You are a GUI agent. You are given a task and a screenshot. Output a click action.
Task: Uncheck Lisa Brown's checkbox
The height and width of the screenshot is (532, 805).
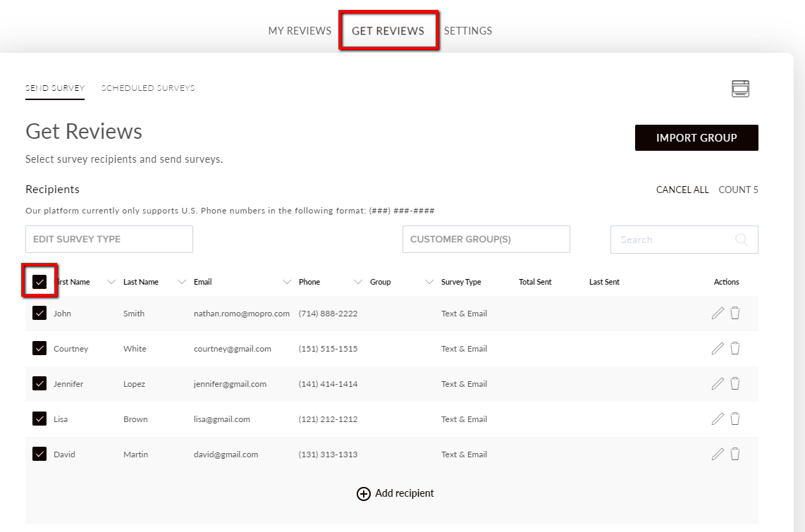coord(39,419)
